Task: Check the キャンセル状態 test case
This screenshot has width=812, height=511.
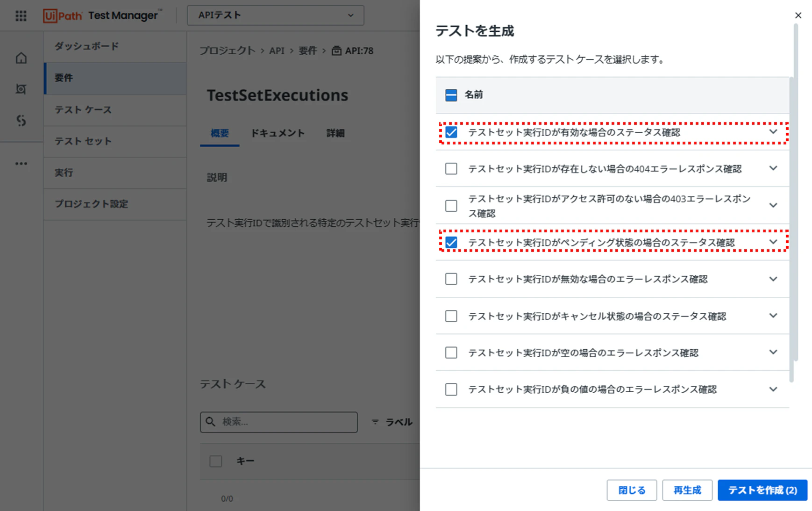Action: (x=451, y=316)
